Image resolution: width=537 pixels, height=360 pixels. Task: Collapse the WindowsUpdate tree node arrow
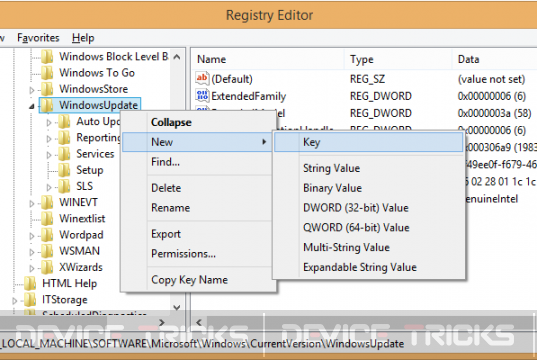tap(32, 106)
